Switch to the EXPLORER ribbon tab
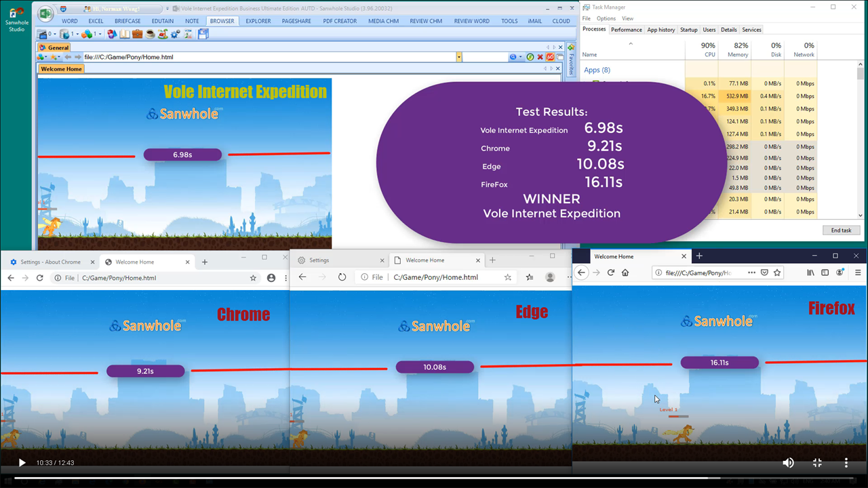This screenshot has height=488, width=868. click(258, 21)
